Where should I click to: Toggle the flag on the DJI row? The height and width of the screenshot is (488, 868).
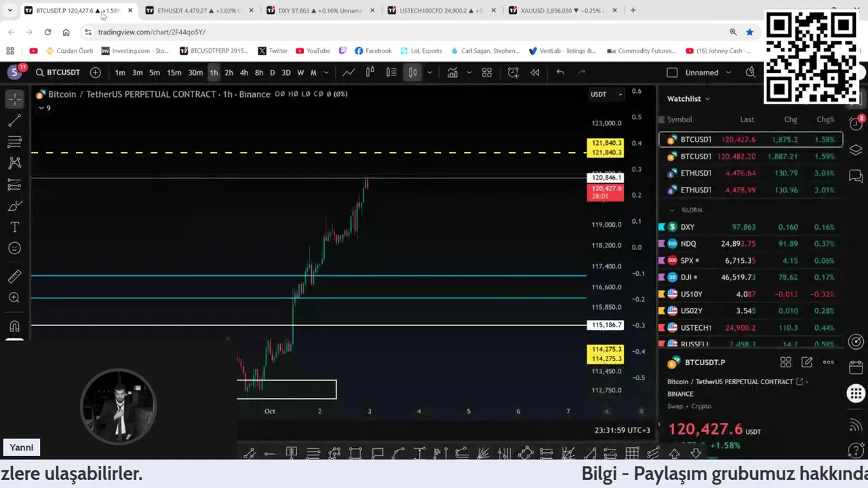click(x=662, y=277)
